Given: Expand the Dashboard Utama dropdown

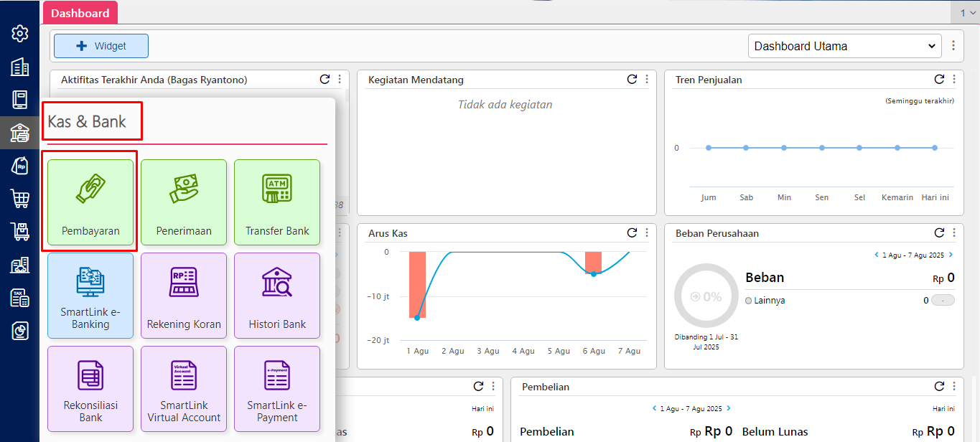Looking at the screenshot, I should (x=844, y=46).
